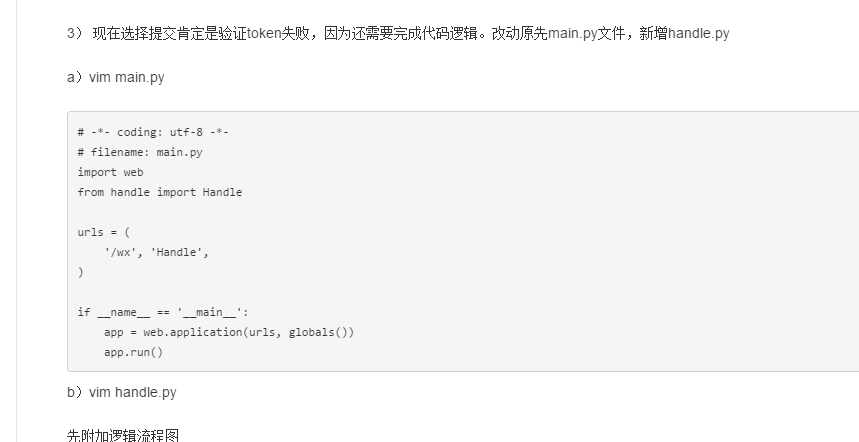The image size is (859, 442).
Task: Click the 'Handle' string in the urls tuple
Action: tap(179, 252)
